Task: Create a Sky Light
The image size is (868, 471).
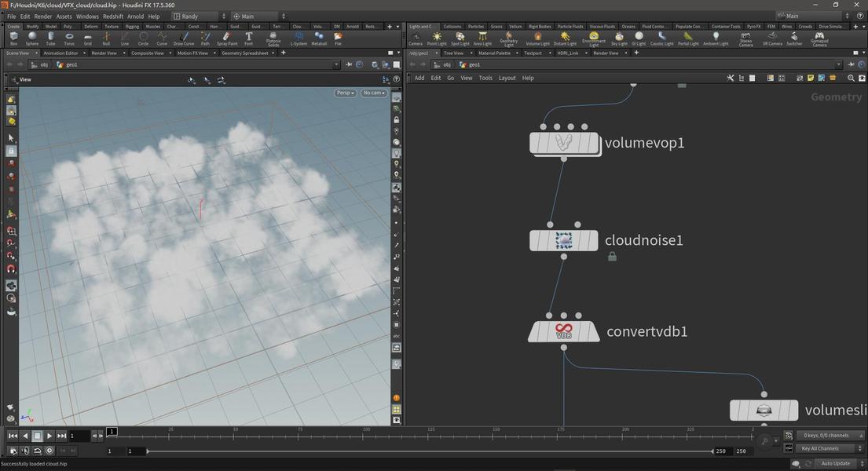Action: [619, 38]
